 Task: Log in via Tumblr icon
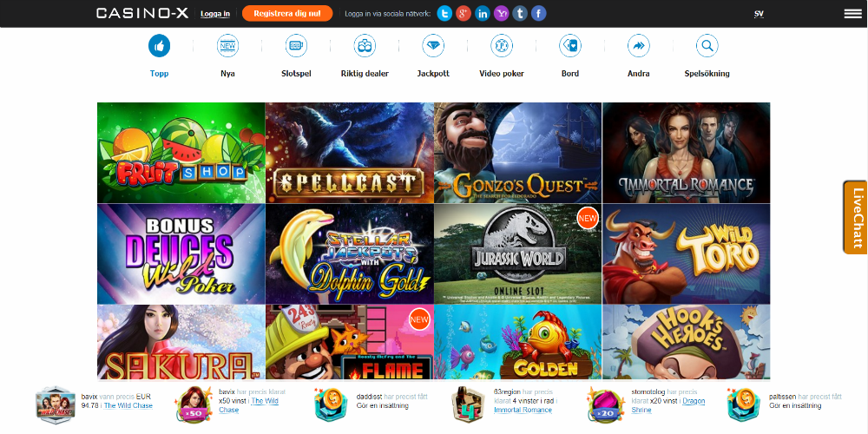520,13
